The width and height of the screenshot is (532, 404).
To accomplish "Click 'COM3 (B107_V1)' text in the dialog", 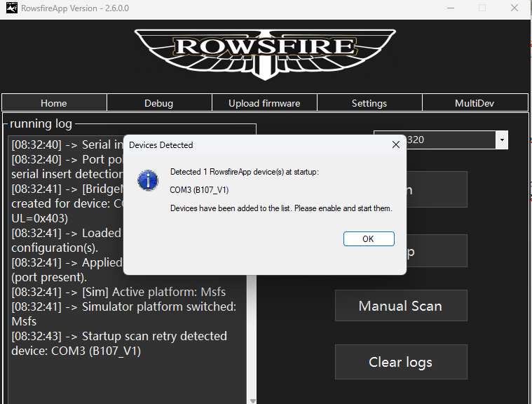I will pyautogui.click(x=199, y=190).
